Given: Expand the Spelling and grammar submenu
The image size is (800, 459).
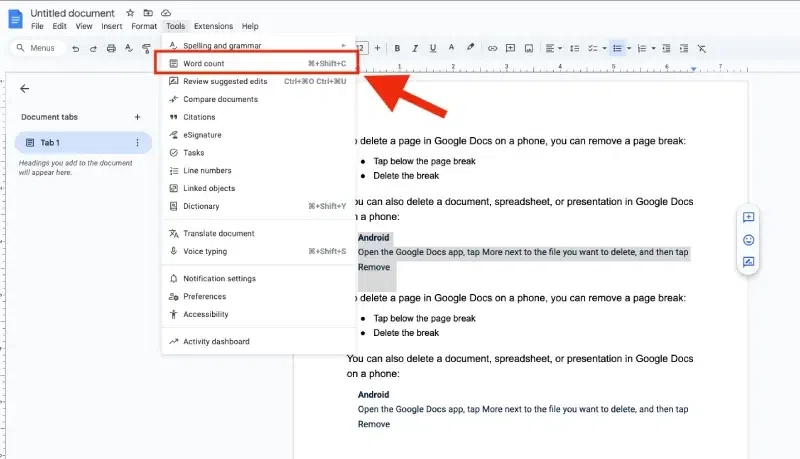Looking at the screenshot, I should coord(258,45).
